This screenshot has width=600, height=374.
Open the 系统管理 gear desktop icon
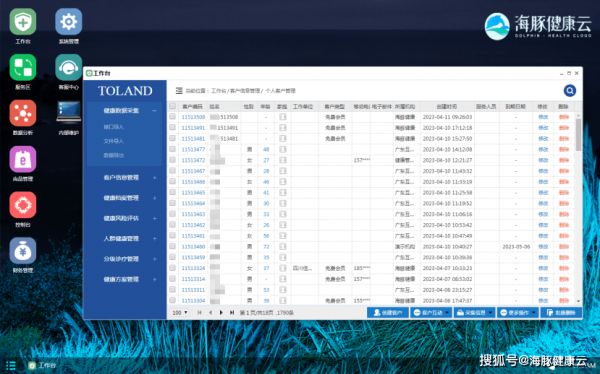click(68, 22)
